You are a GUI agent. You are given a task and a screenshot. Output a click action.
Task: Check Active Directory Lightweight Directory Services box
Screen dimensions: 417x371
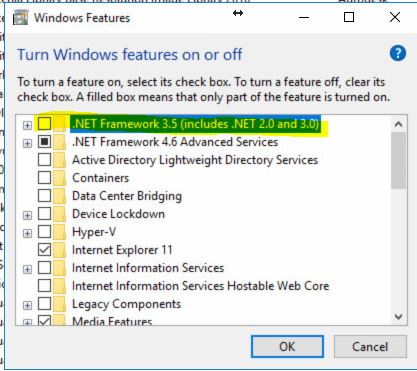coord(44,160)
